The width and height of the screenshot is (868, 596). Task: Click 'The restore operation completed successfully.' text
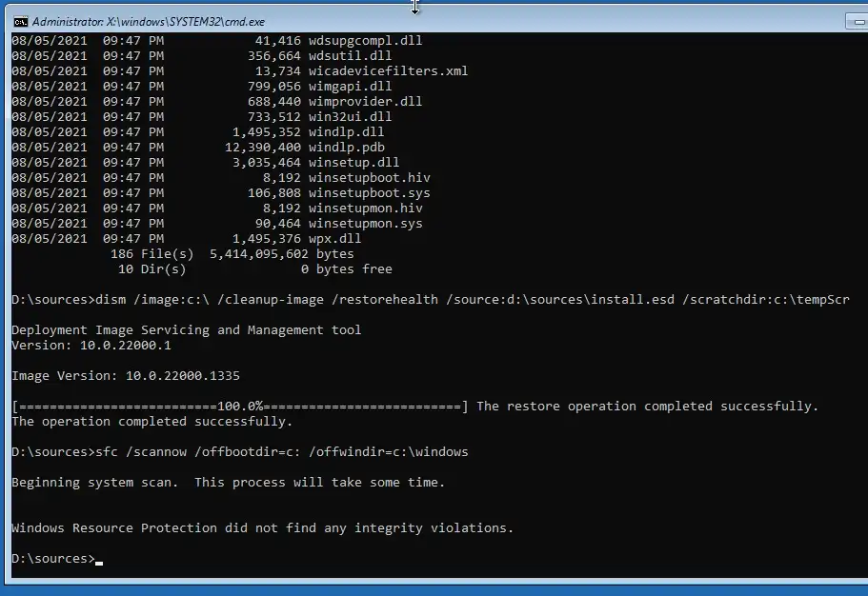pyautogui.click(x=647, y=407)
